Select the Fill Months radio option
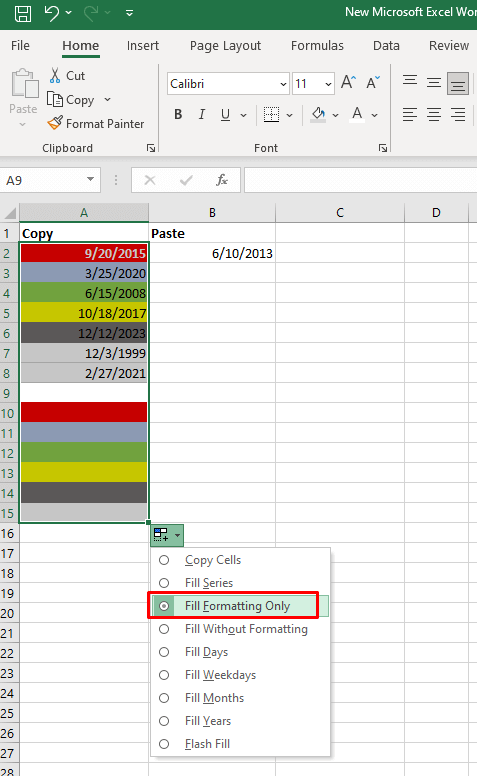 tap(240, 698)
